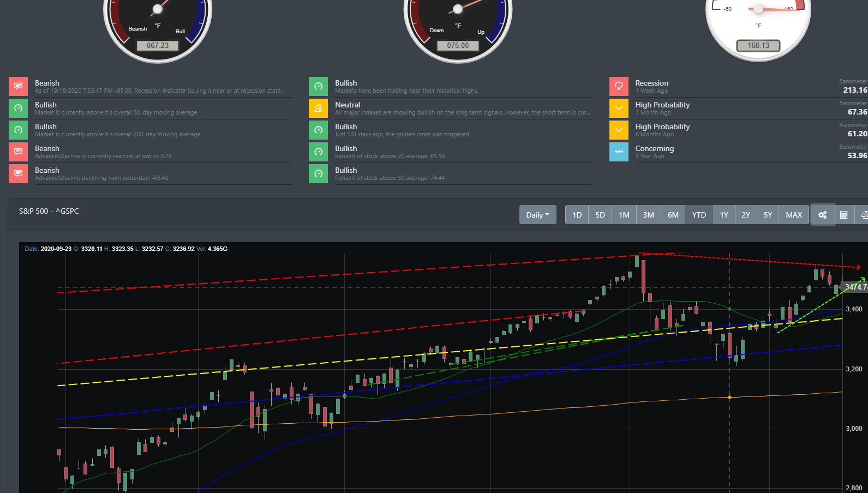
Task: Click the barometer value 61.20
Action: pyautogui.click(x=857, y=134)
